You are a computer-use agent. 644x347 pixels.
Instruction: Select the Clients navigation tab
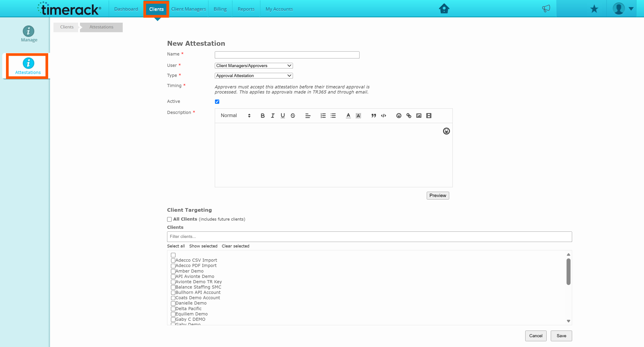click(156, 9)
